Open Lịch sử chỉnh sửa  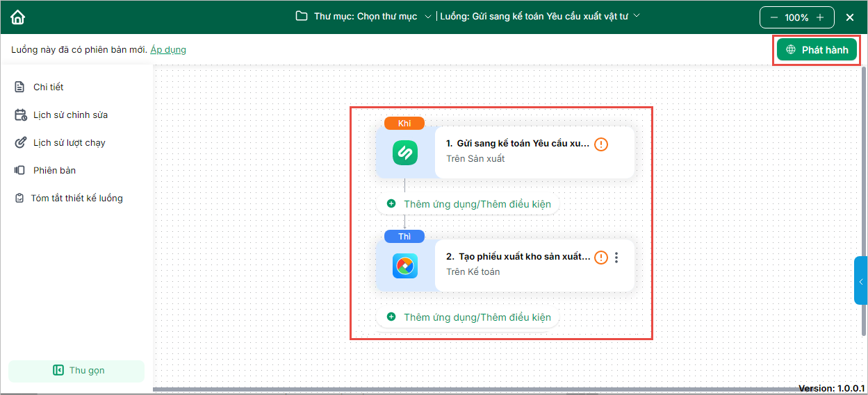[62, 115]
